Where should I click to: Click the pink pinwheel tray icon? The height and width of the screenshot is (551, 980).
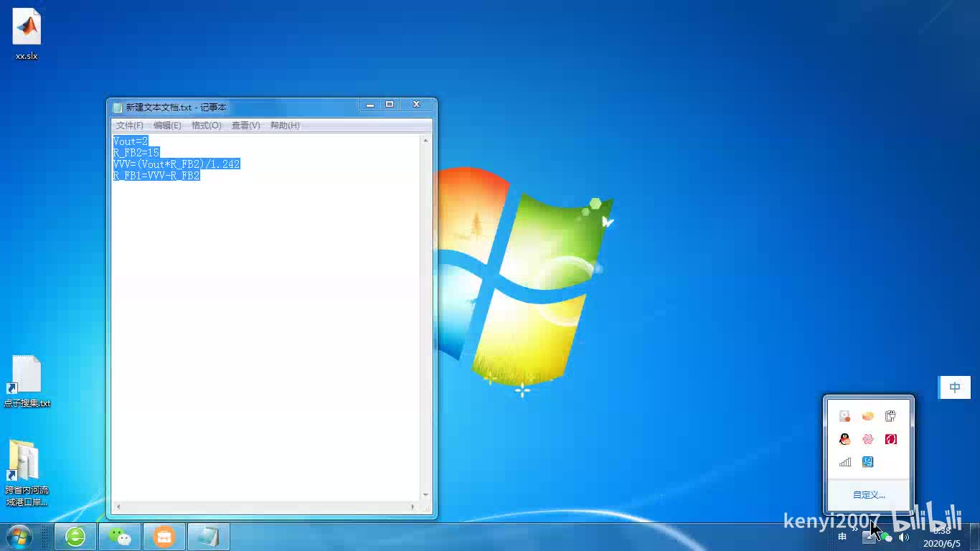(868, 439)
